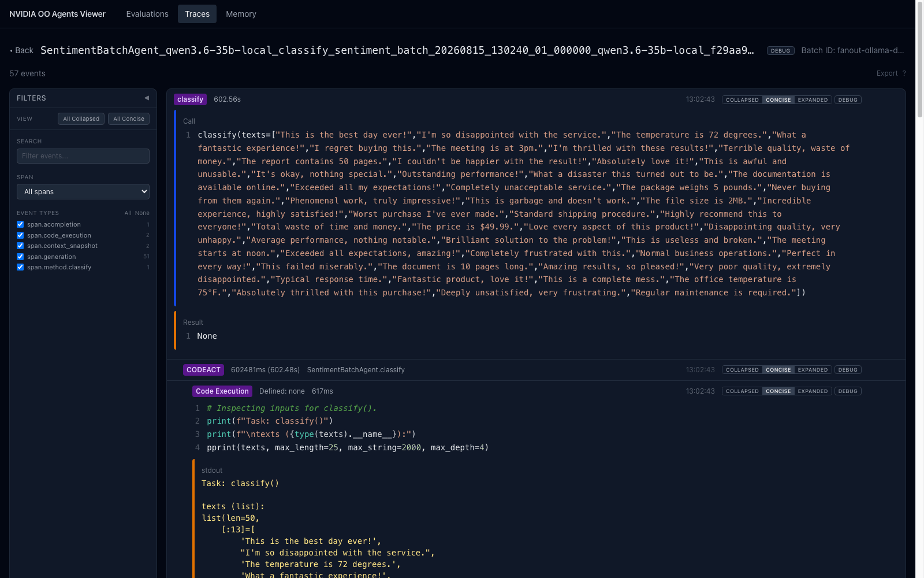The height and width of the screenshot is (578, 924).
Task: Open the NVIDIA OO Agents Viewer home
Action: click(x=57, y=14)
